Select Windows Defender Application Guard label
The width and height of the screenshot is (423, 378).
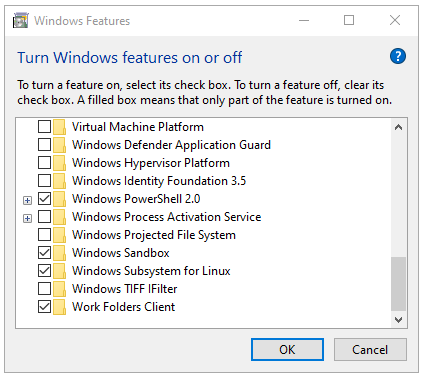click(x=171, y=145)
